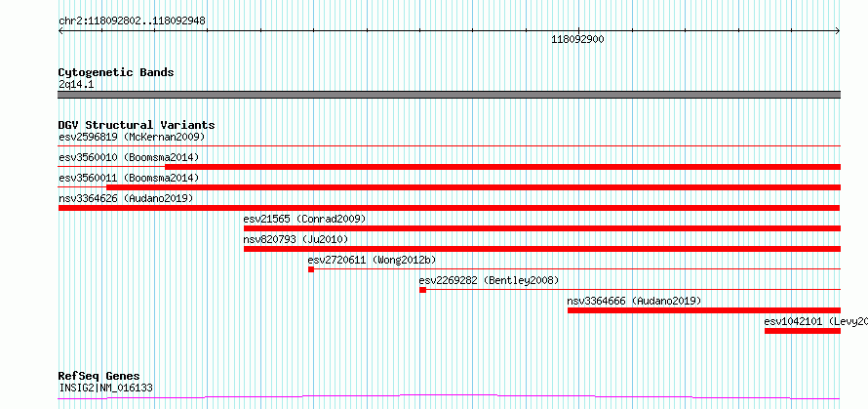Image resolution: width=868 pixels, height=409 pixels.
Task: Click the nsv3364626 (Audano2019) label
Action: pos(126,198)
